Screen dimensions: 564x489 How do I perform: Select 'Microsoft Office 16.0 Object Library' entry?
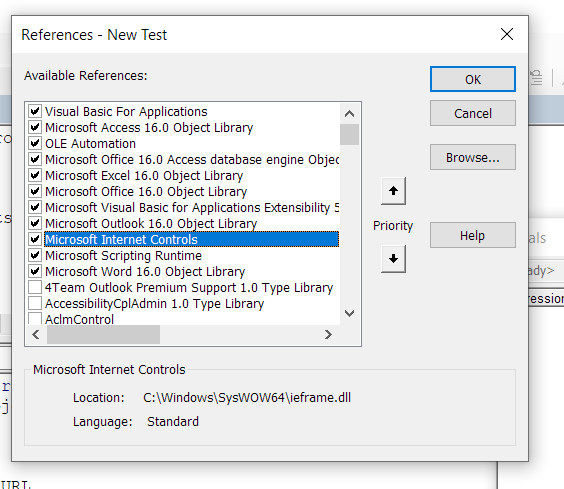pyautogui.click(x=146, y=191)
